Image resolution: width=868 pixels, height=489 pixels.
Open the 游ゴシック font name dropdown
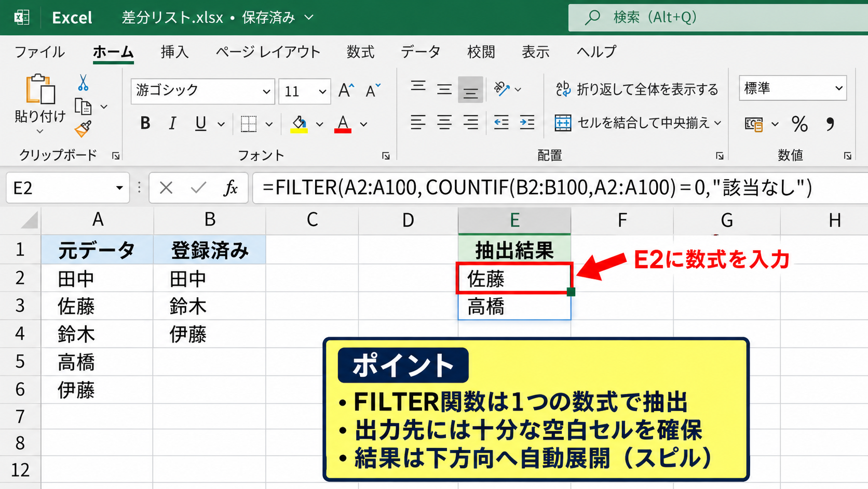[266, 92]
